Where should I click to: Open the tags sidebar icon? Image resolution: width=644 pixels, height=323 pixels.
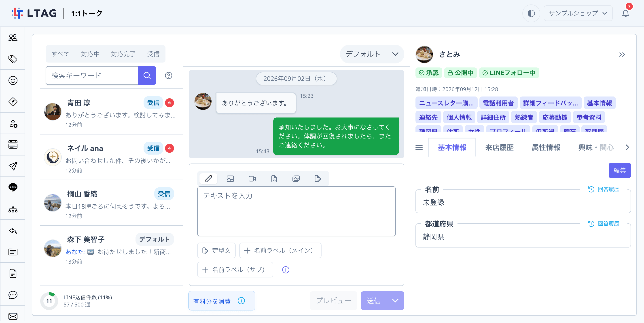13,59
